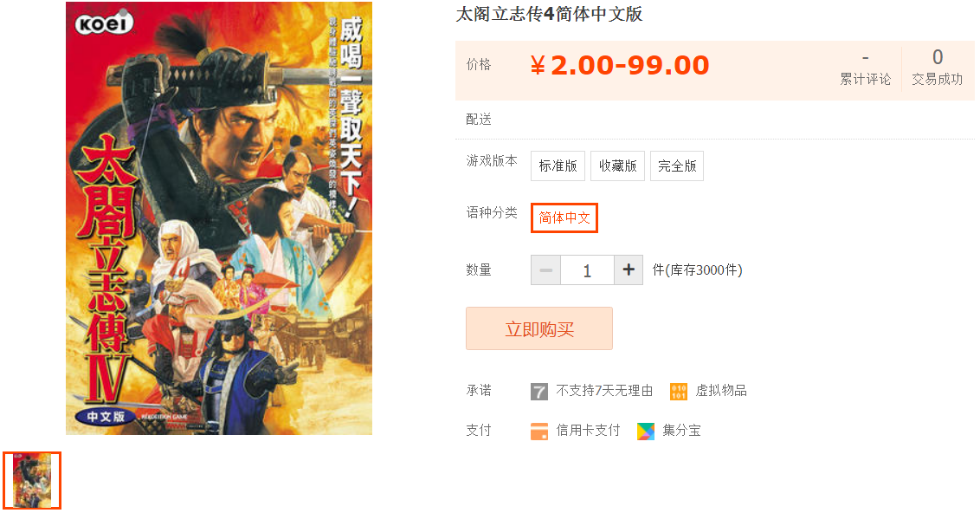This screenshot has height=513, width=980.
Task: Select the 收藏版 game version
Action: (x=617, y=166)
